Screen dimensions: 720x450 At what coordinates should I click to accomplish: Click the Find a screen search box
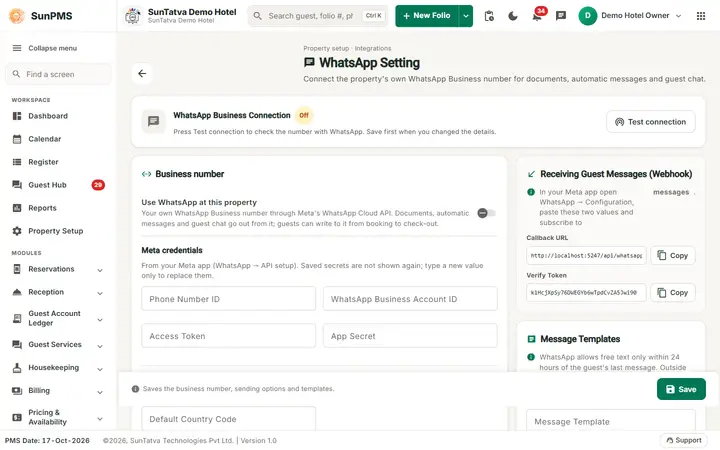pos(58,74)
